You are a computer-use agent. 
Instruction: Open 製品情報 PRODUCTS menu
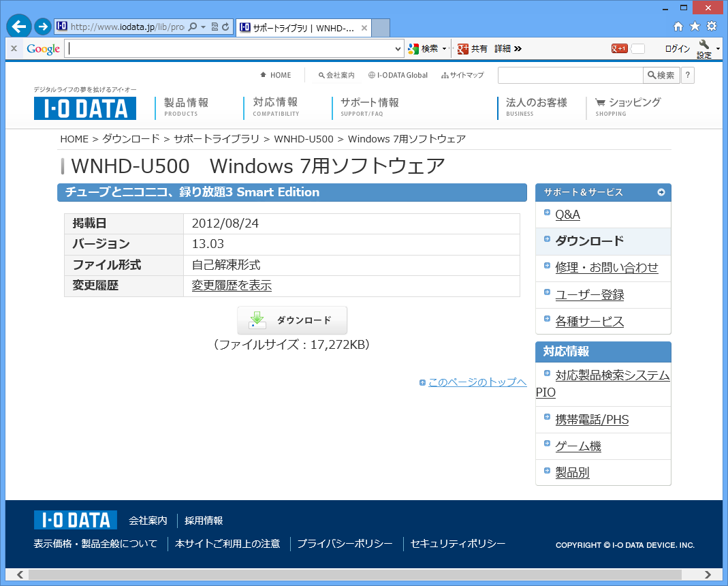coord(186,107)
